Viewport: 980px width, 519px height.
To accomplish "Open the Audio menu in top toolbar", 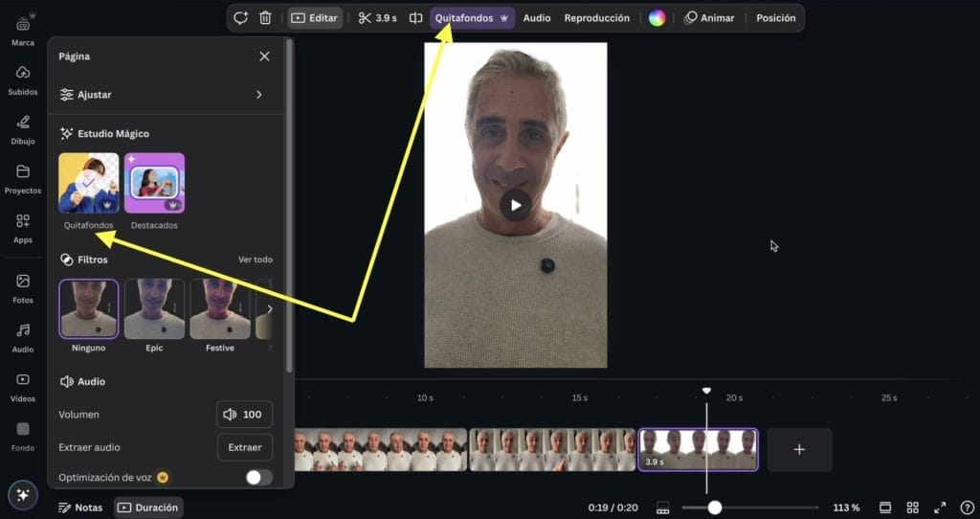I will coord(536,18).
